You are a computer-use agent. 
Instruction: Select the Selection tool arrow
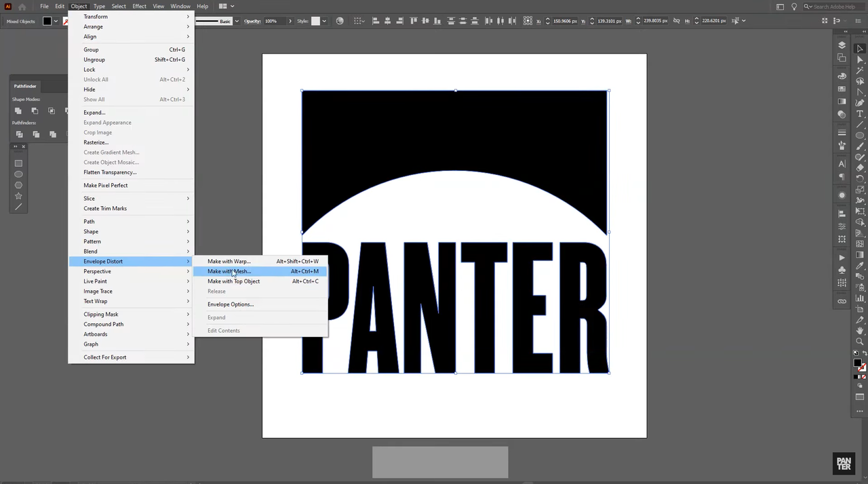pos(860,49)
